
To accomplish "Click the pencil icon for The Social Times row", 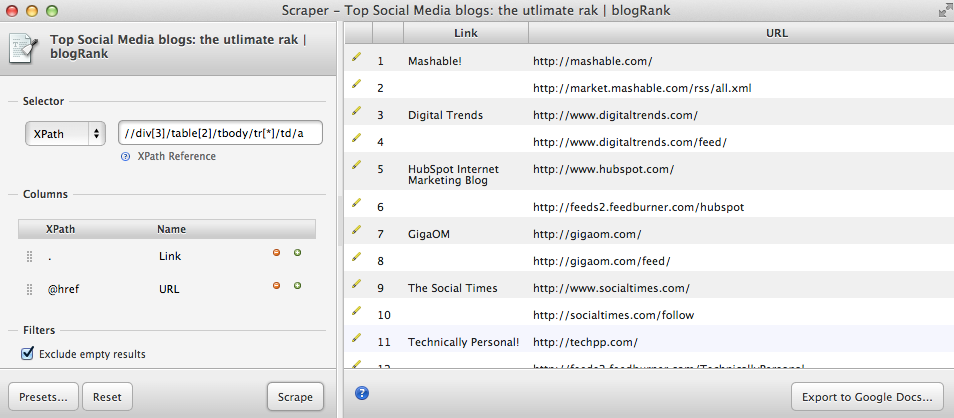I will [x=357, y=284].
